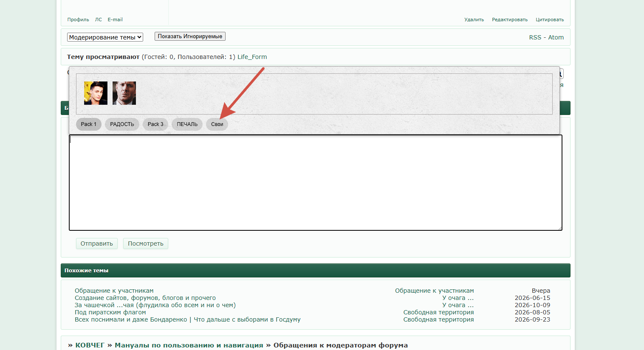
Task: Open topic Всех поснимали и даже Бондаренко
Action: (x=188, y=319)
